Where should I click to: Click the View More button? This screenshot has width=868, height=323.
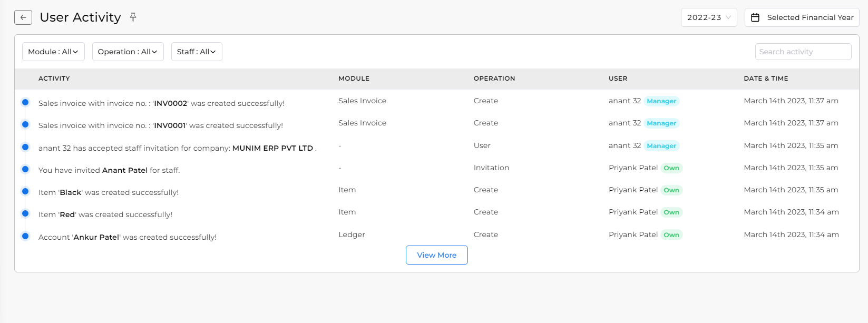pos(437,255)
